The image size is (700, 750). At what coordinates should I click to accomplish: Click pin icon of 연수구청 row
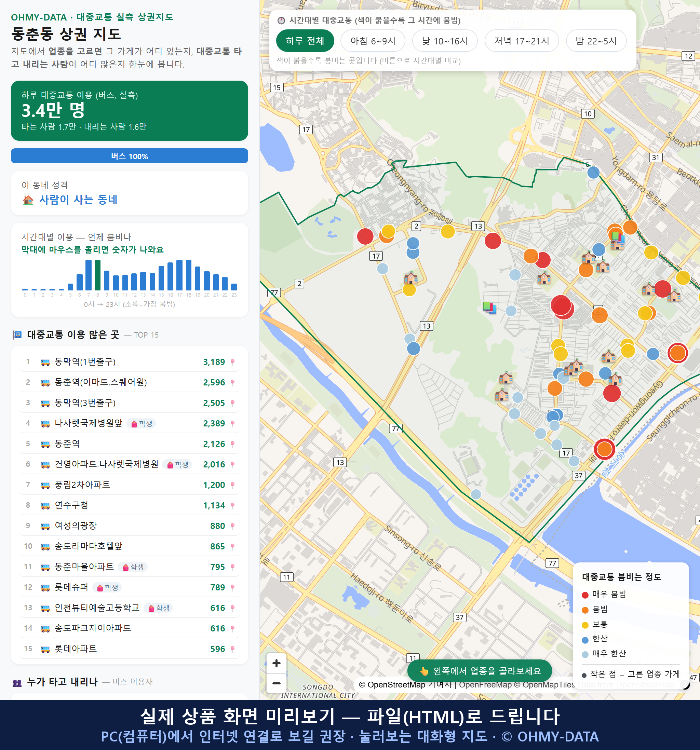pos(232,506)
